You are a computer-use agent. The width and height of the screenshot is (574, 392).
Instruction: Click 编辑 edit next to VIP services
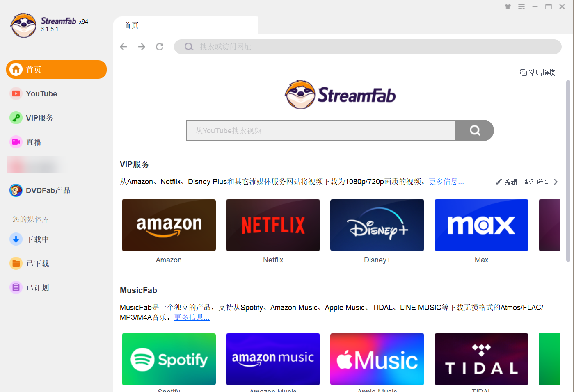(507, 182)
